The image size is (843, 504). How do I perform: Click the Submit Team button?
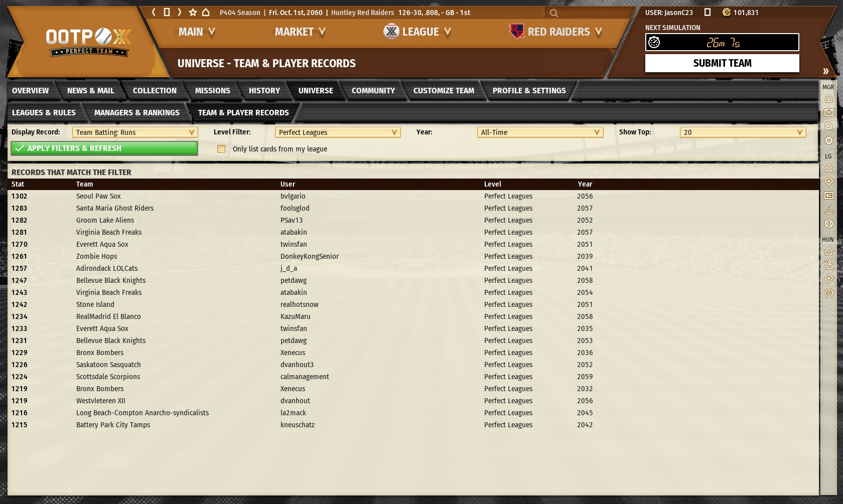[722, 63]
